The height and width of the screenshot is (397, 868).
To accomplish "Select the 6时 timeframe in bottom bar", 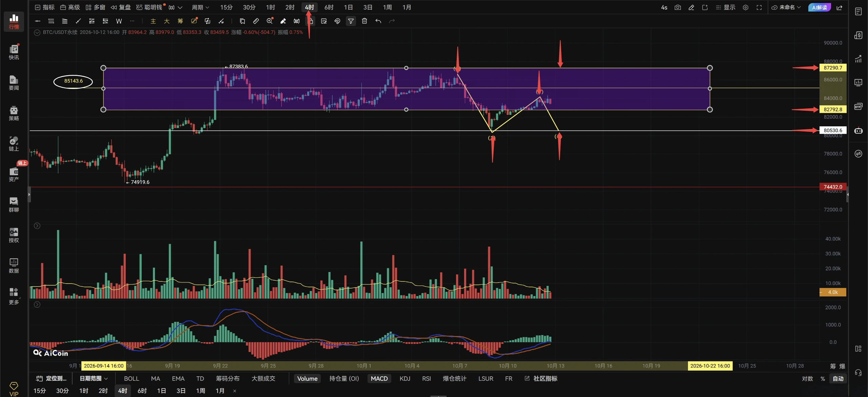I will click(142, 391).
